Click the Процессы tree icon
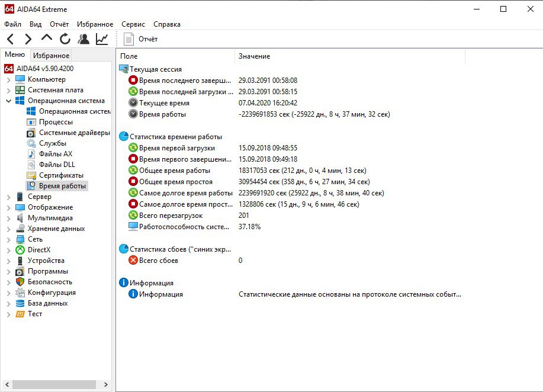Screen dimensions: 543x392 pyautogui.click(x=31, y=122)
